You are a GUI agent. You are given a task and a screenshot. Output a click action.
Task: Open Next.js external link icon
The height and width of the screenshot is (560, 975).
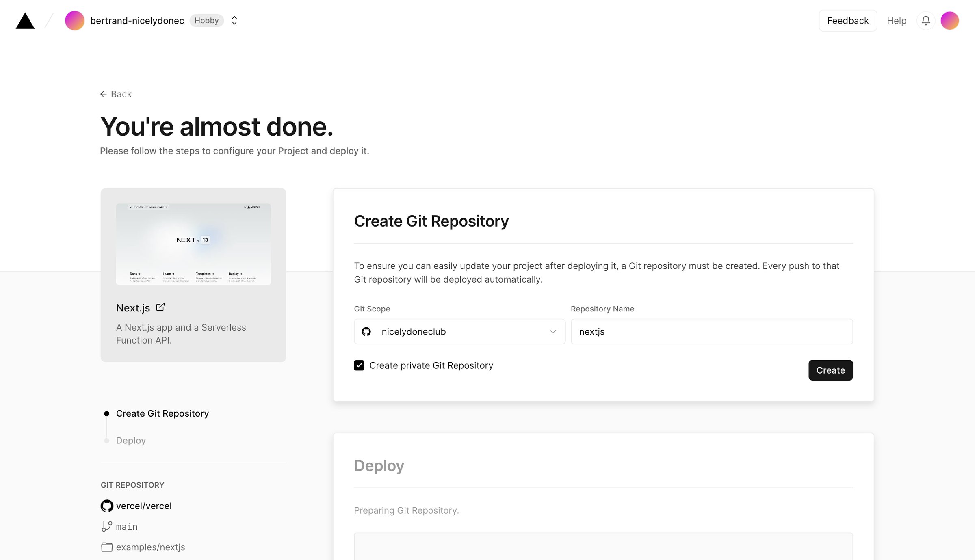(160, 307)
